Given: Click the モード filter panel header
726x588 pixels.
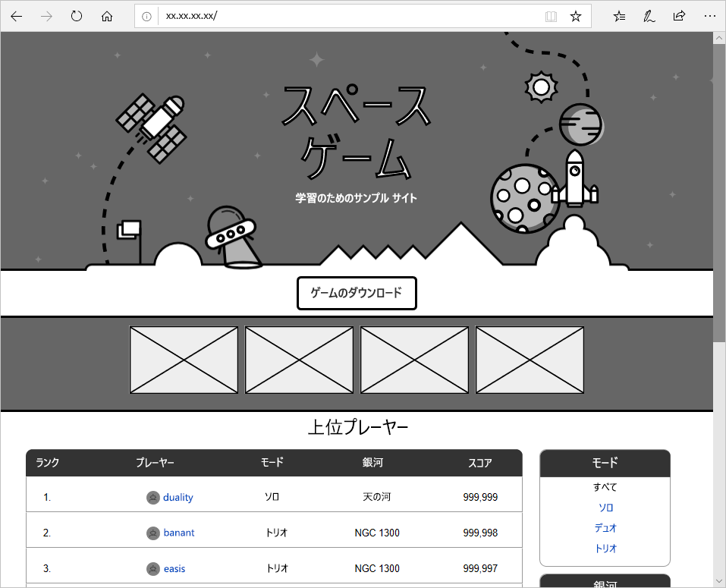Looking at the screenshot, I should (x=605, y=463).
